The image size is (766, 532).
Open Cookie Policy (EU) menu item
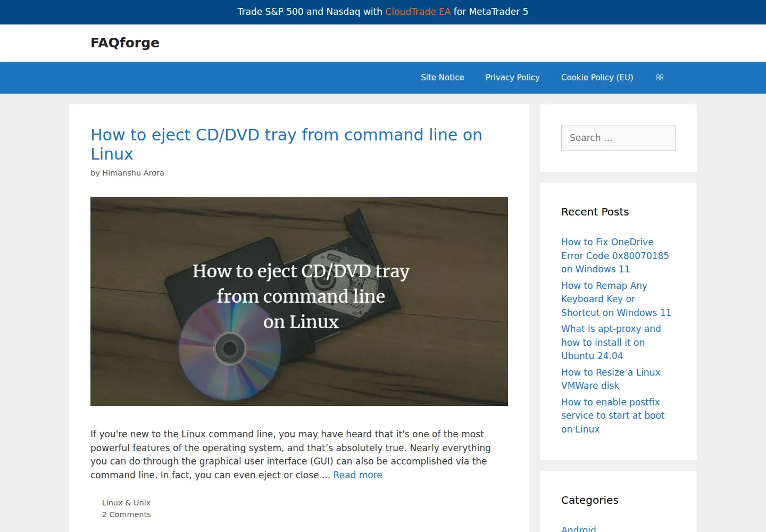click(597, 78)
